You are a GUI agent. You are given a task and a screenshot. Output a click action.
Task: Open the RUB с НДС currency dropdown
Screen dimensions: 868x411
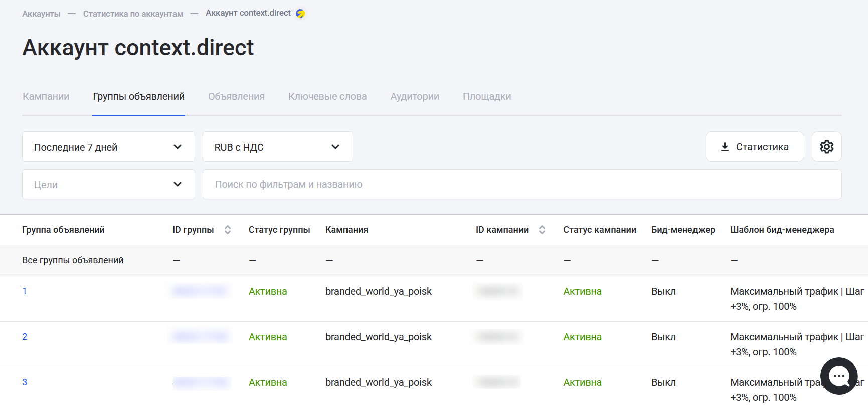point(277,147)
